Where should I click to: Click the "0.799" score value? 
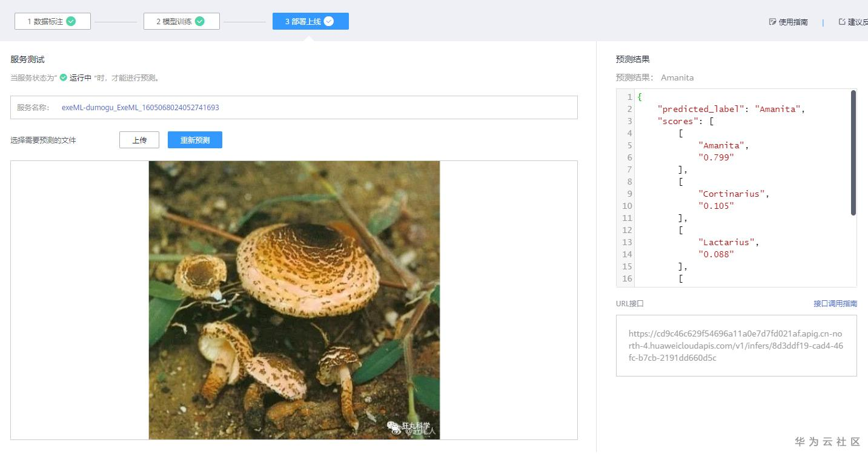pos(716,157)
